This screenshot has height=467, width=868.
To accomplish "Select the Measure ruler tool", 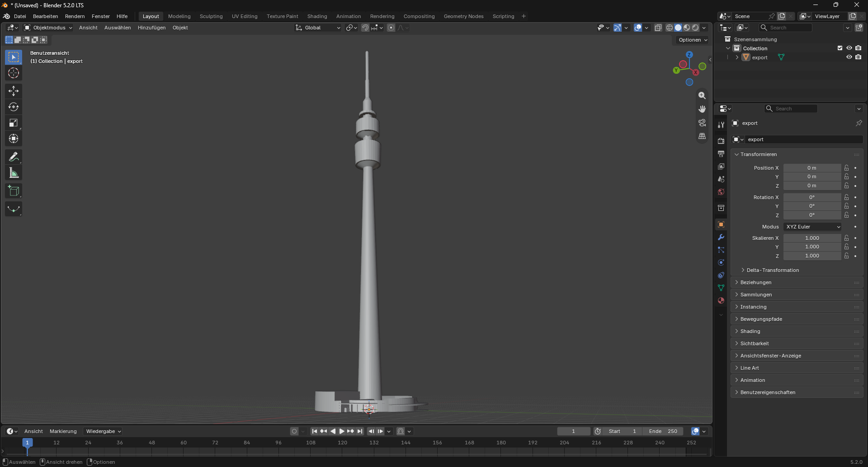I will (14, 173).
